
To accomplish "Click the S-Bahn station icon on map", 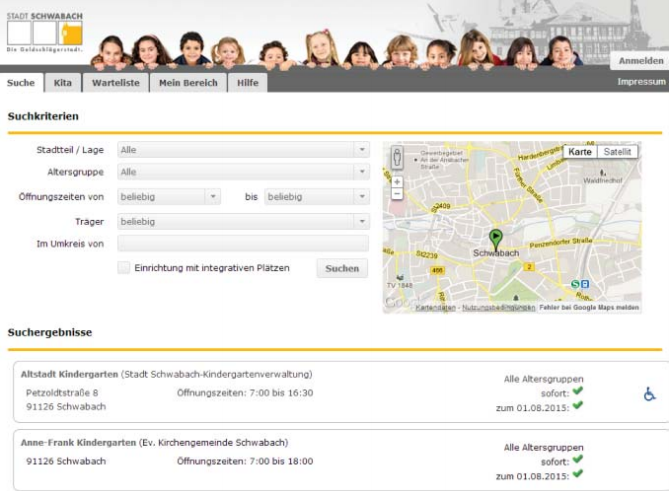I will 575,283.
